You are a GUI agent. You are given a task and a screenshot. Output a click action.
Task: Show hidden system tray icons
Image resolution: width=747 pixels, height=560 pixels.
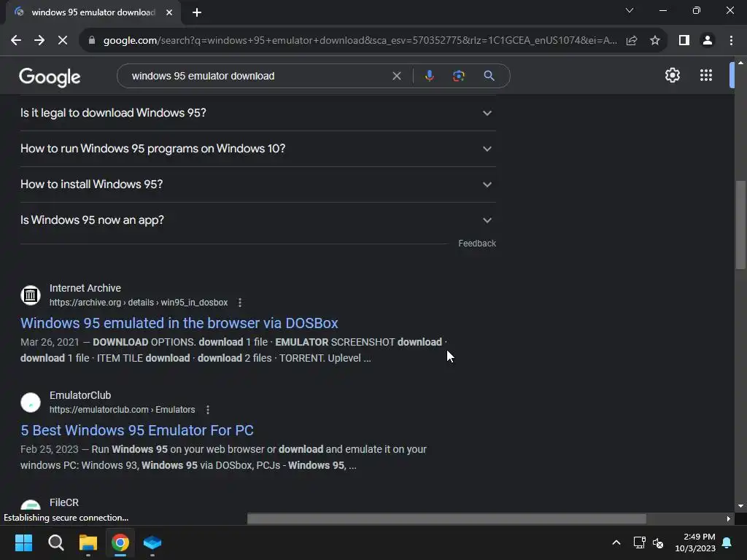616,542
